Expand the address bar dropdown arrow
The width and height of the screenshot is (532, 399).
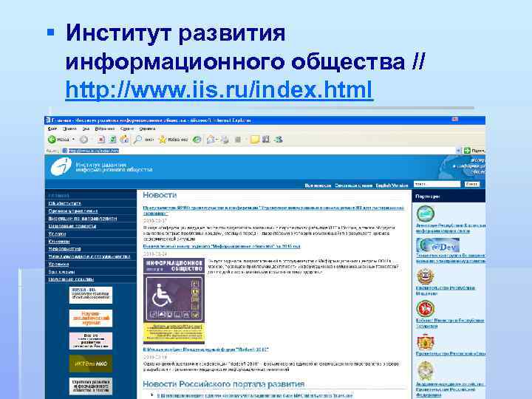coord(459,150)
